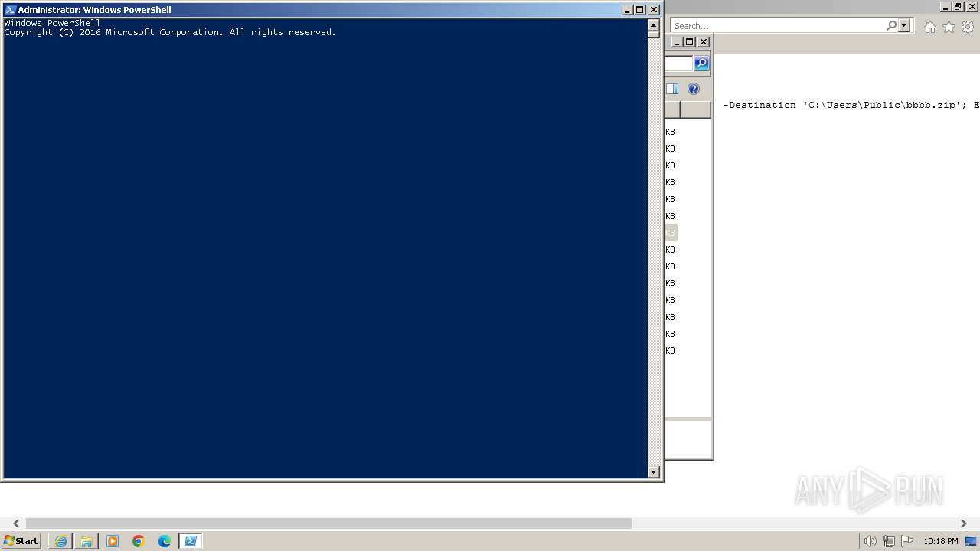
Task: Click the 10:18 PM clock
Action: click(x=940, y=541)
